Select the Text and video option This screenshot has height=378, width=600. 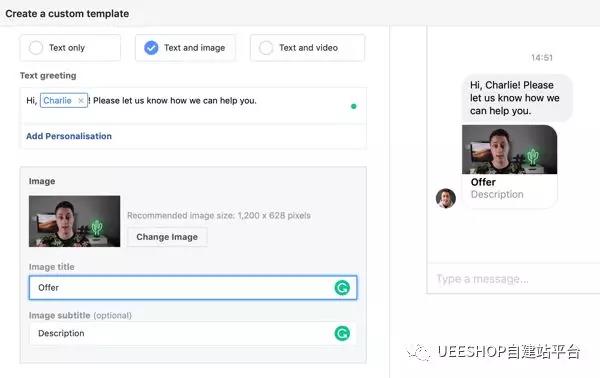click(x=307, y=48)
